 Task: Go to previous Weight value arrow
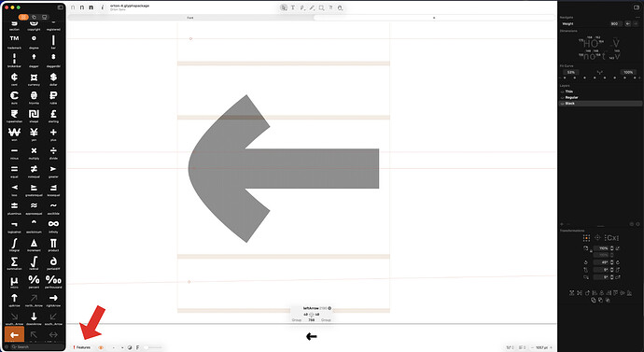[627, 24]
